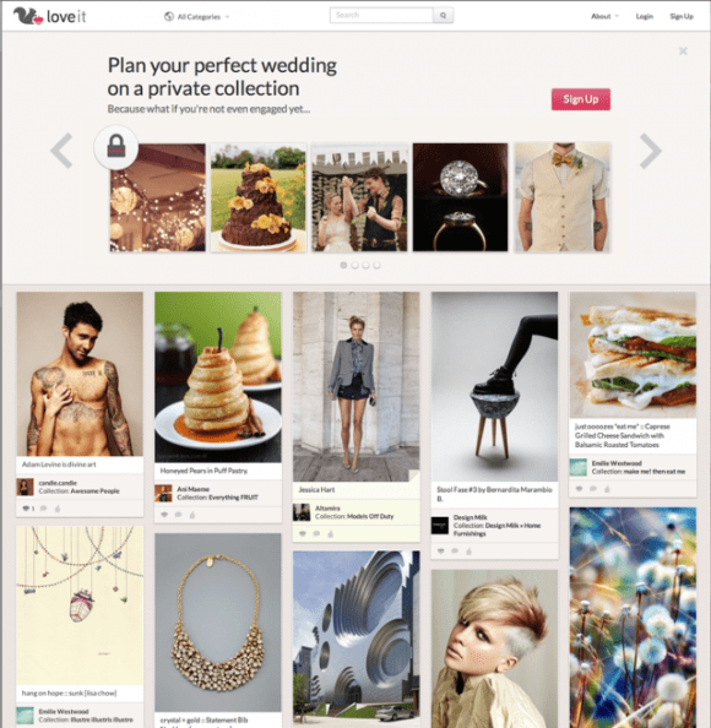The image size is (711, 728).
Task: Comment on the Honeyed Pears pin
Action: click(178, 515)
